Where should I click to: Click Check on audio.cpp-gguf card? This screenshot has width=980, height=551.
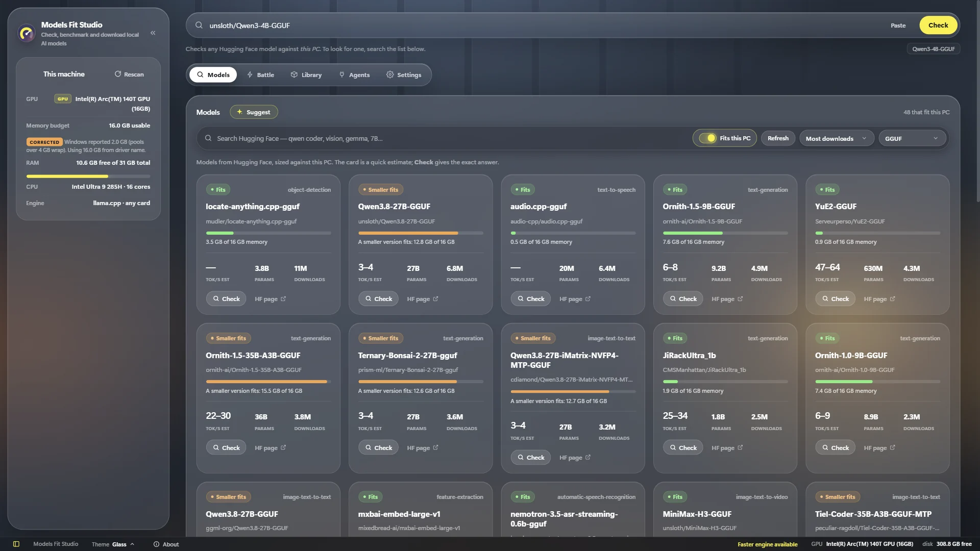coord(530,299)
